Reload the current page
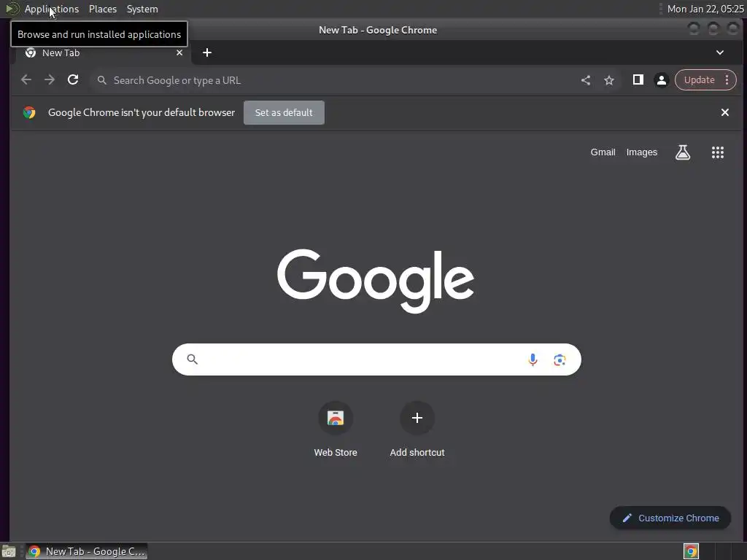This screenshot has width=747, height=560. click(73, 80)
